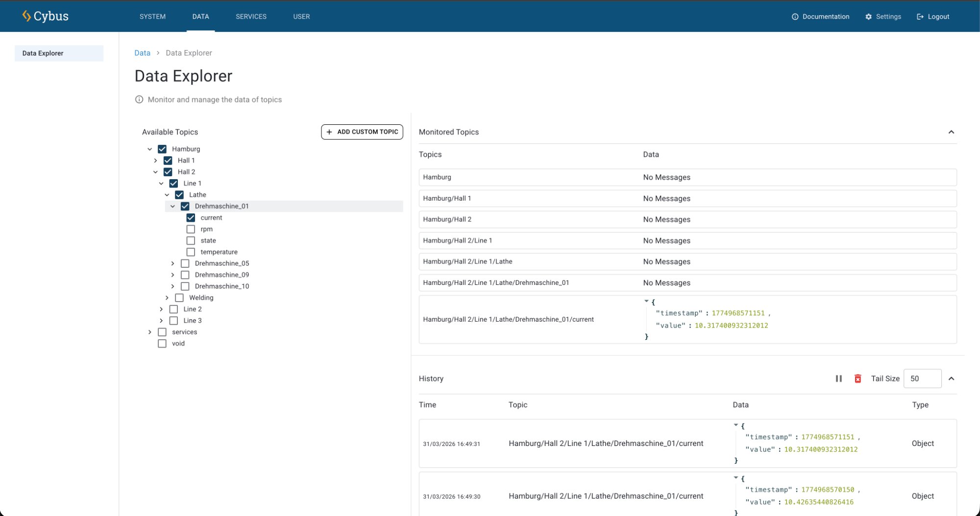Clear history with the red trash icon
The image size is (980, 516).
857,378
